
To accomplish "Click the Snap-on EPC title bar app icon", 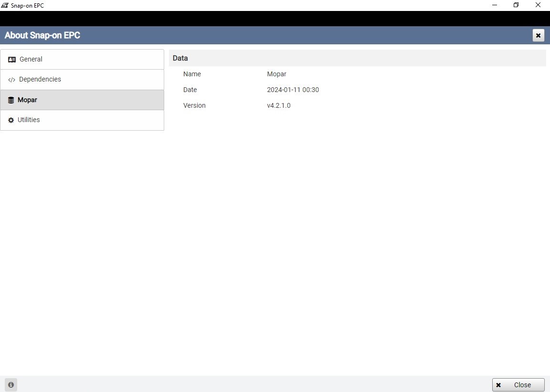I will click(5, 5).
